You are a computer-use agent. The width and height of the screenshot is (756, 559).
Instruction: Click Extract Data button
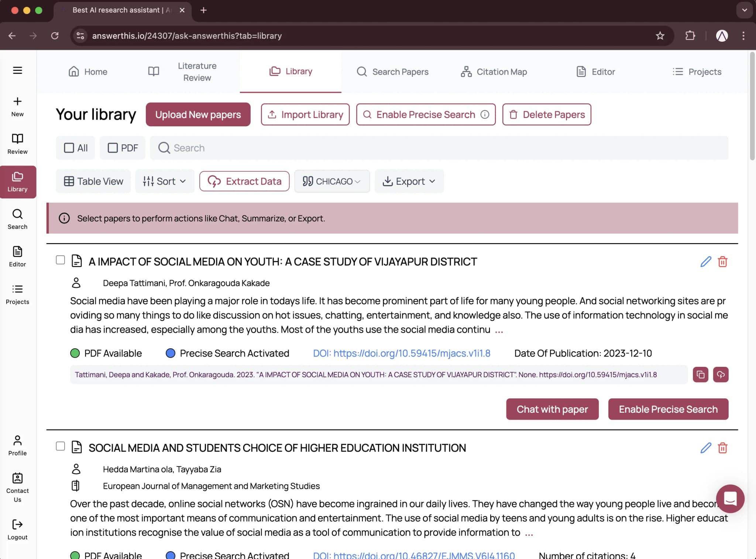coord(244,181)
